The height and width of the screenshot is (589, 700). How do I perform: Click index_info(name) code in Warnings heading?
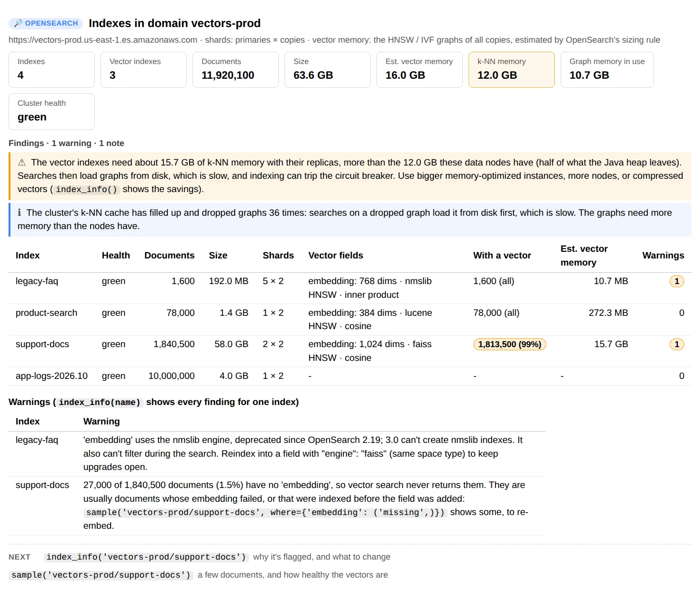[100, 402]
